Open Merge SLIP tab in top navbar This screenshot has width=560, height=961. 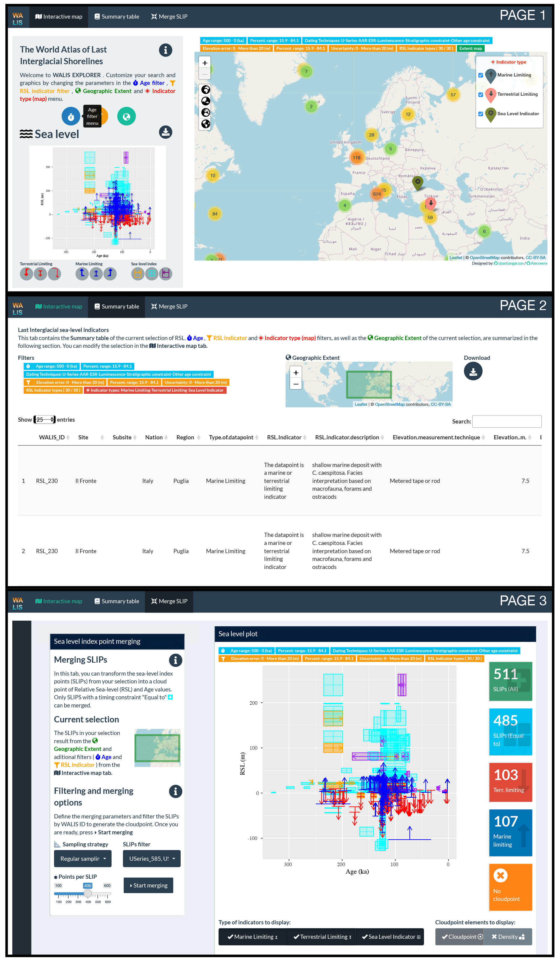pos(169,17)
